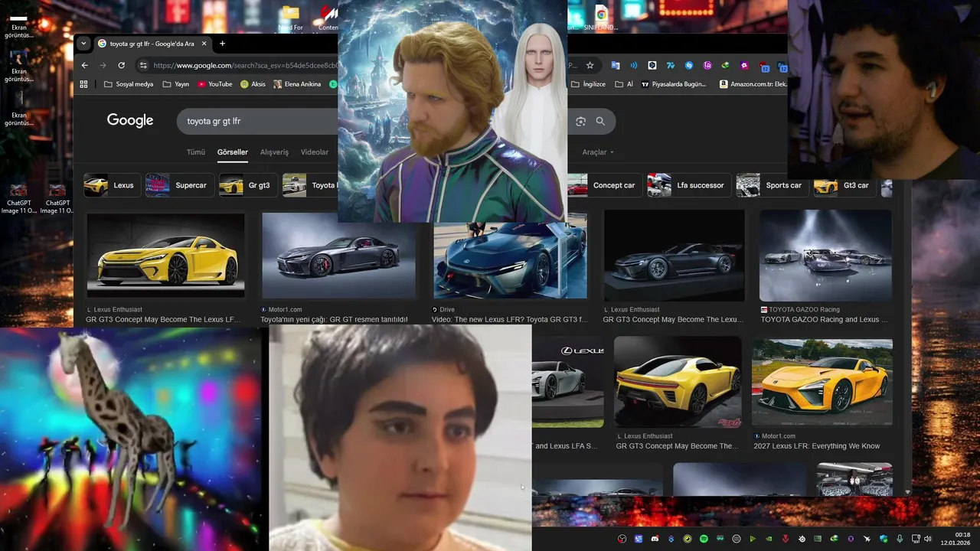Click the page scrollbar down arrow

[908, 492]
